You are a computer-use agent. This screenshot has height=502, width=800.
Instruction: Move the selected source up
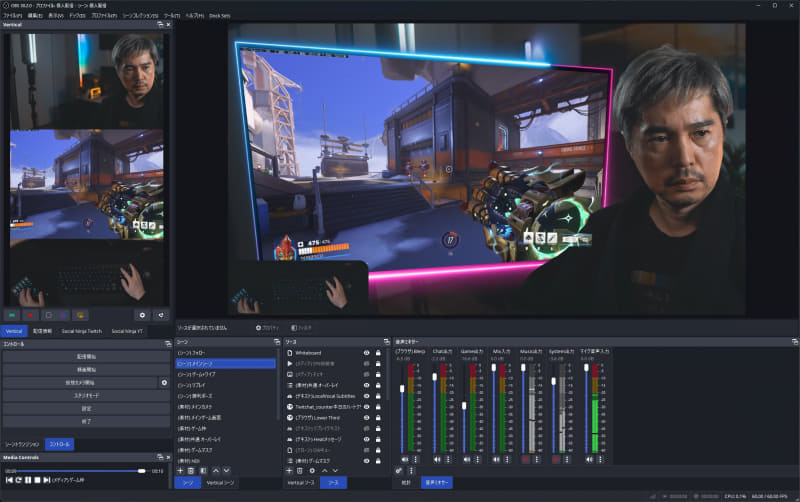(x=324, y=470)
